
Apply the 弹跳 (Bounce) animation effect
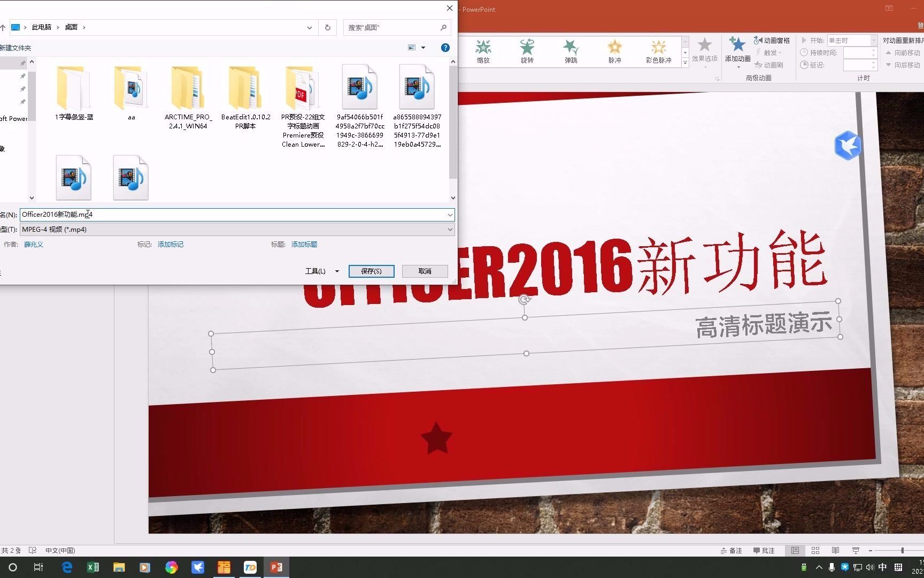571,51
